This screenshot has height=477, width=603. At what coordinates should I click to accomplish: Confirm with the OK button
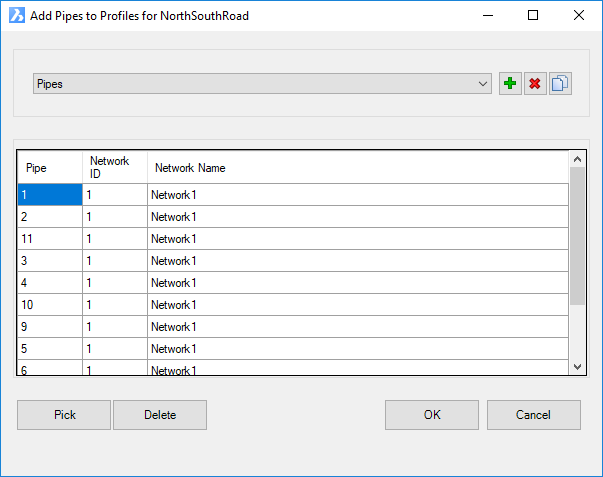coord(432,415)
